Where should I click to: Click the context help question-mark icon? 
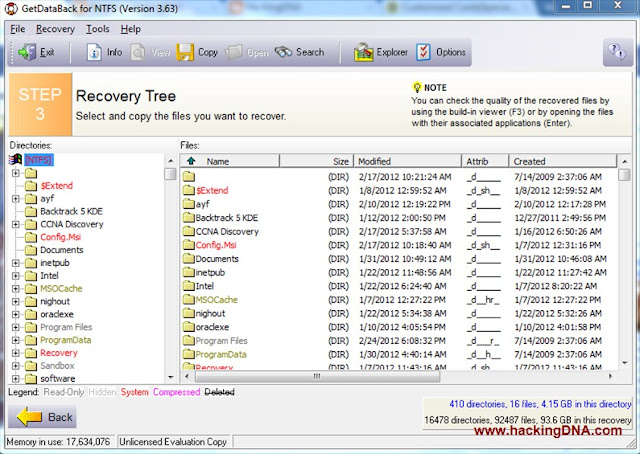617,52
